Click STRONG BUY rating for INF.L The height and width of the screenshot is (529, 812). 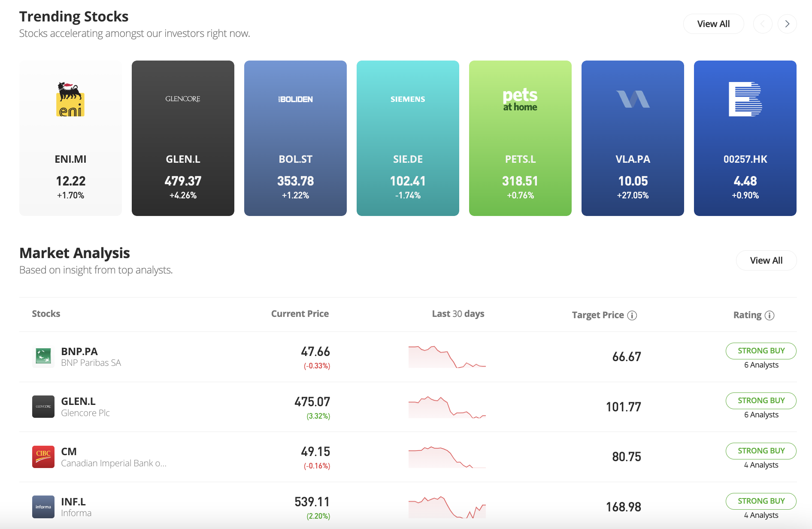coord(761,501)
